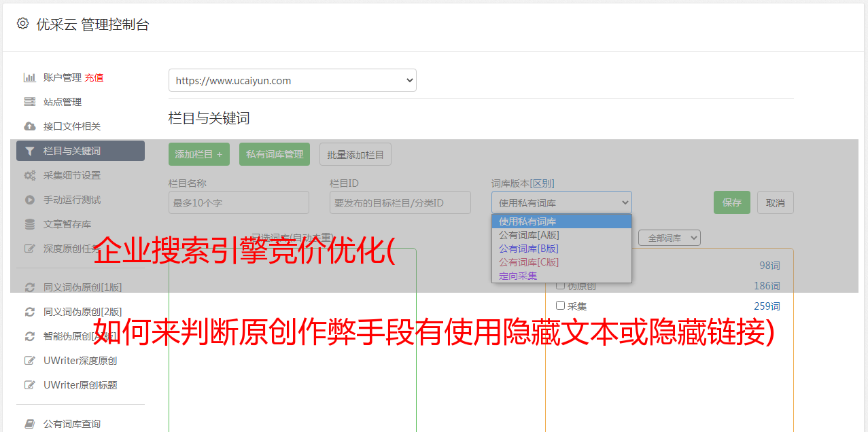Screen dimensions: 868x432
Task: Click the red 充值 link
Action: pyautogui.click(x=94, y=77)
